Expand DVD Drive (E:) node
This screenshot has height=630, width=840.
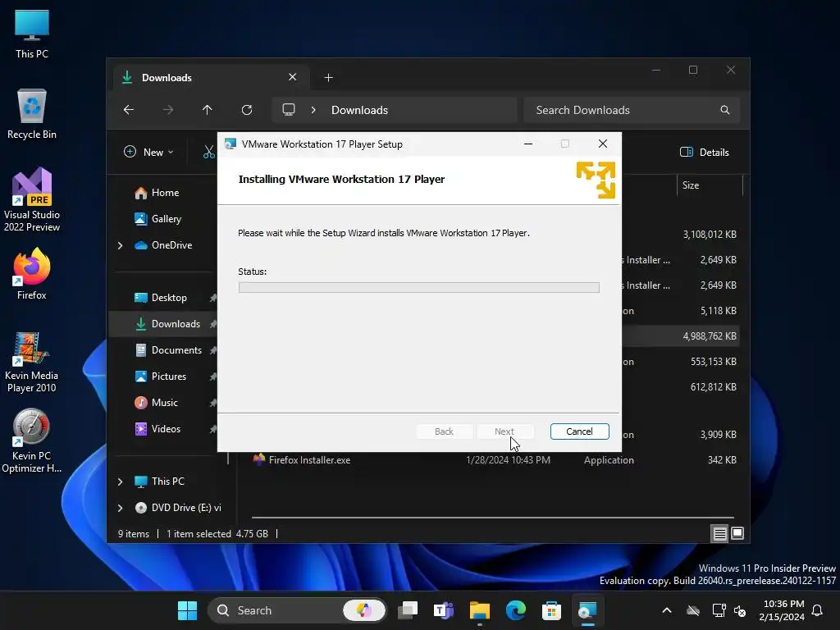click(120, 508)
